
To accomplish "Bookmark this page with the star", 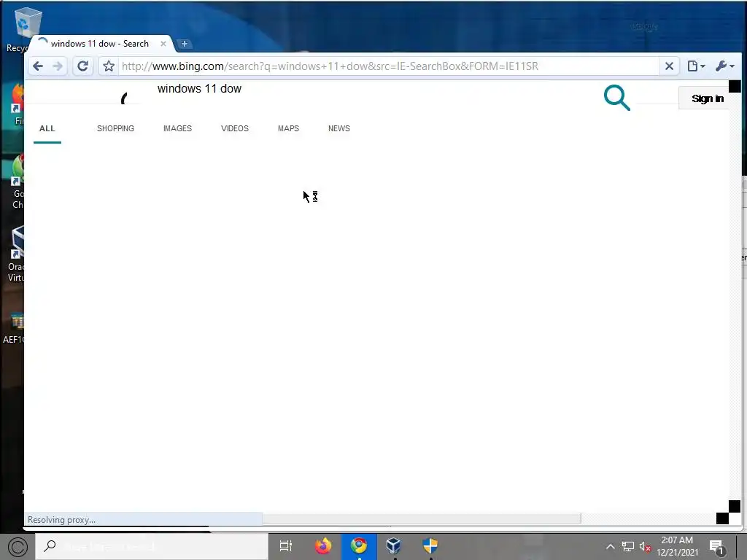I will (109, 66).
